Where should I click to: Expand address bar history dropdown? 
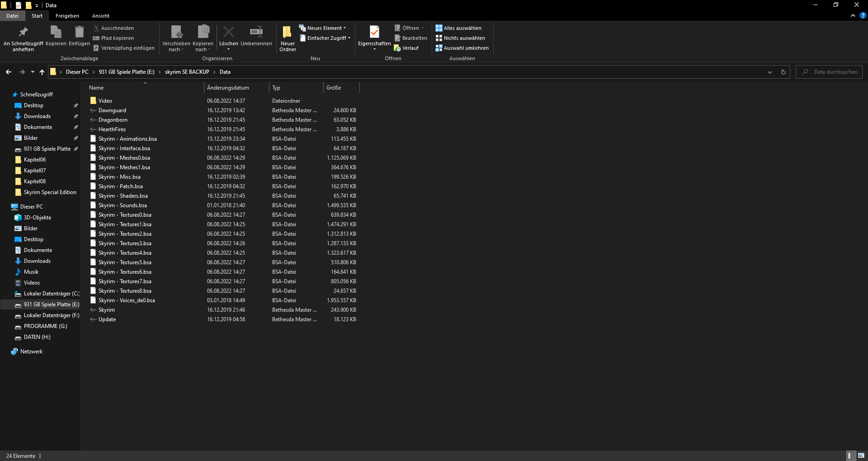coord(770,72)
